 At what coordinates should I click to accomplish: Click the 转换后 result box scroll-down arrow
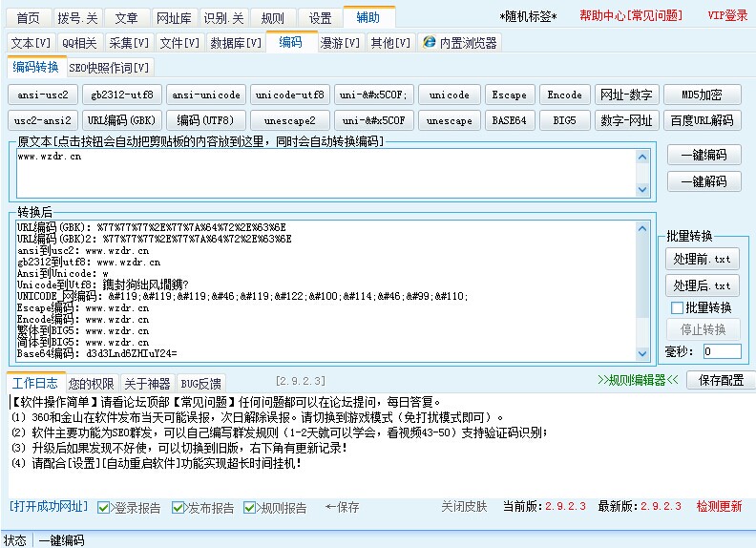[642, 353]
